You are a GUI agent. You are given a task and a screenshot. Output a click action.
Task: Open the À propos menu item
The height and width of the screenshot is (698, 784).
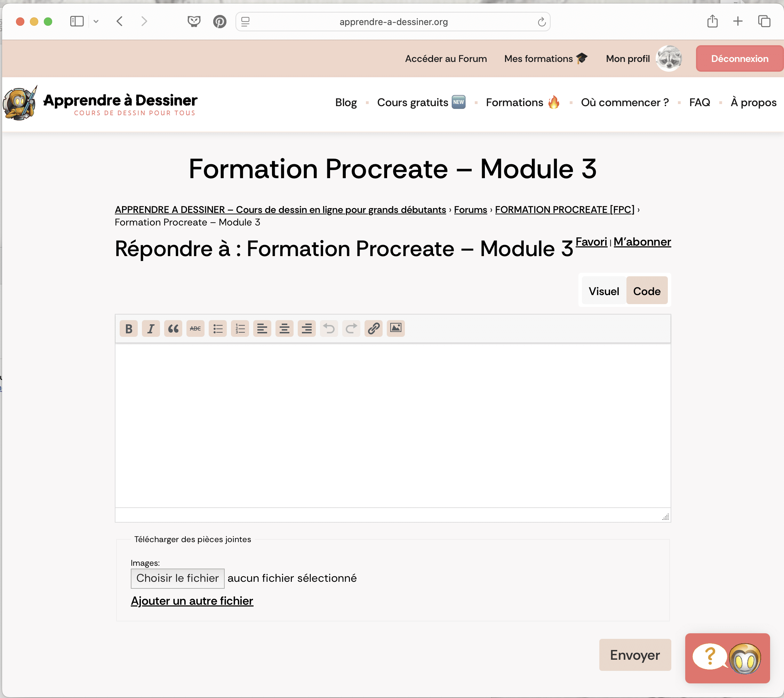[x=753, y=102]
